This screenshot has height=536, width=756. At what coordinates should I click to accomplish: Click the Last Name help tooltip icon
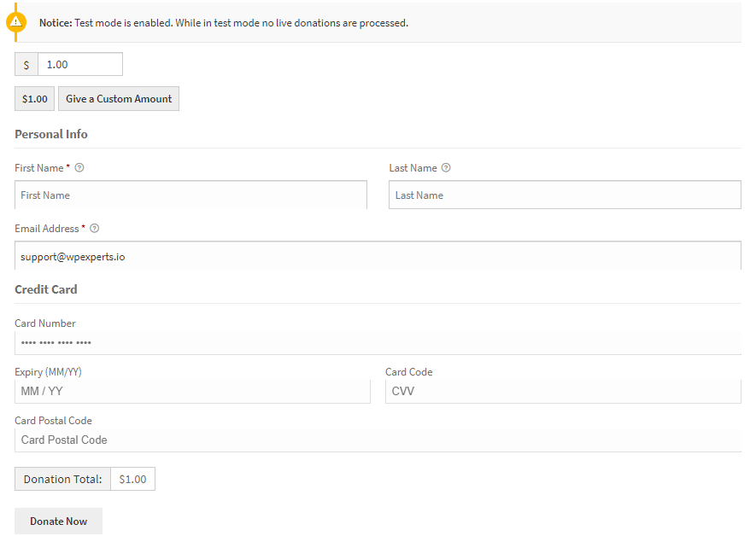click(446, 167)
